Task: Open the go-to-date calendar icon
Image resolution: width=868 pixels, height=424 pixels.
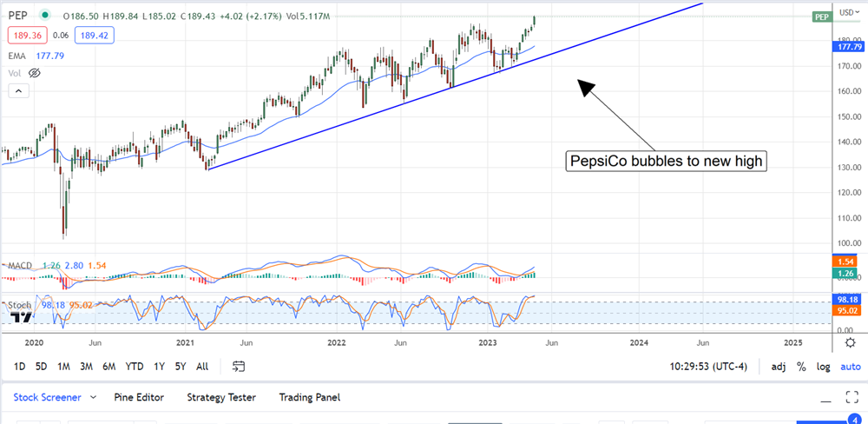Action: pos(240,367)
